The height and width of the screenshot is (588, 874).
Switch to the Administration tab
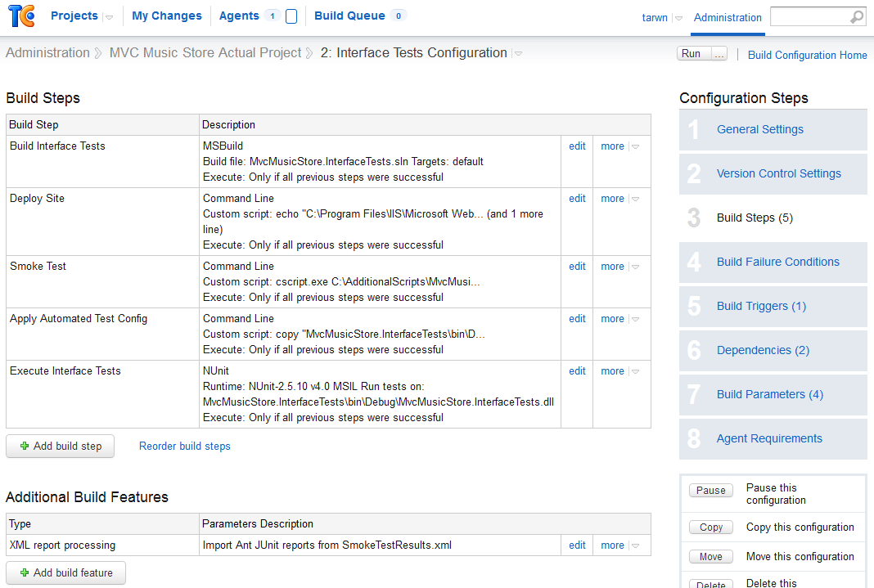(728, 18)
